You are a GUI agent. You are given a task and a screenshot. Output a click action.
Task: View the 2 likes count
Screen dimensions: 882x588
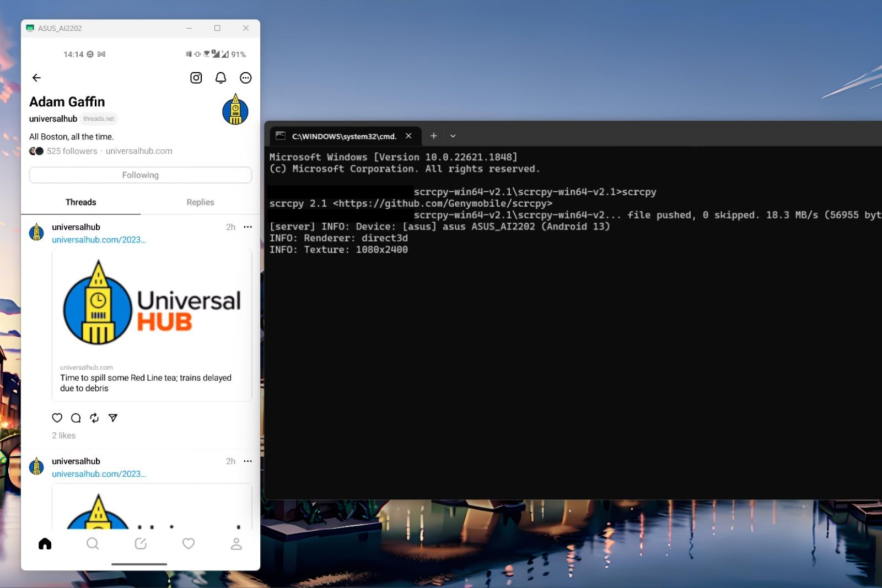point(63,435)
